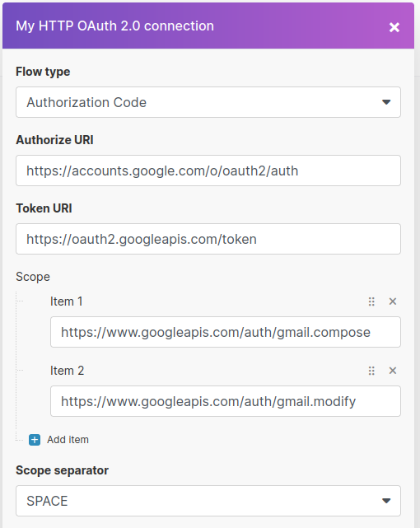This screenshot has width=420, height=528.
Task: Remove scope Item 2 with its X icon
Action: coord(392,371)
